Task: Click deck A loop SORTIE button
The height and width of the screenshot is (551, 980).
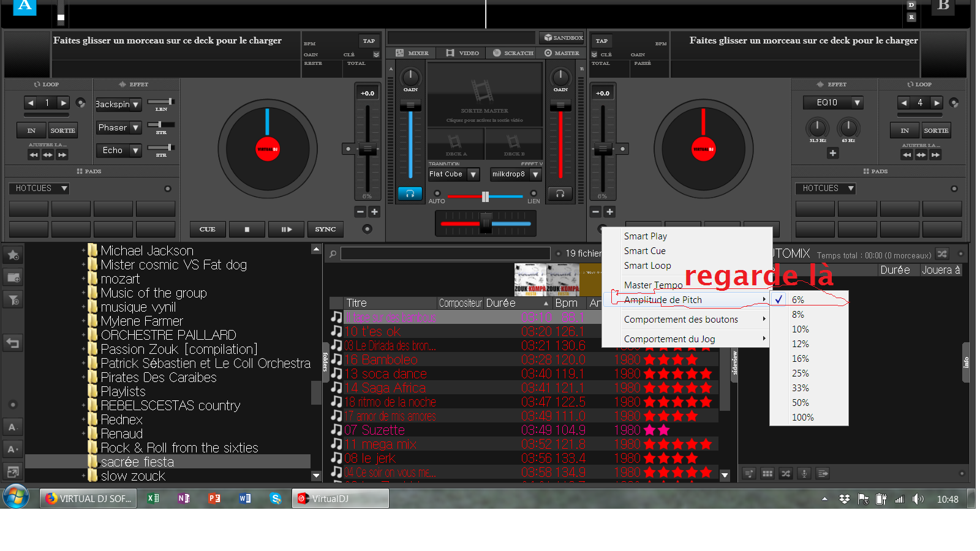Action: click(62, 130)
